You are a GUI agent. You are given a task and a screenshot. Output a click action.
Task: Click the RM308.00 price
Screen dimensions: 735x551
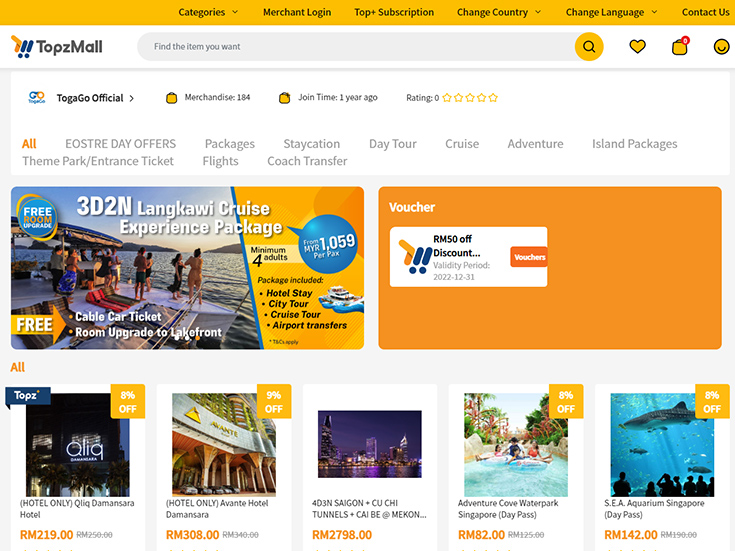tap(192, 535)
